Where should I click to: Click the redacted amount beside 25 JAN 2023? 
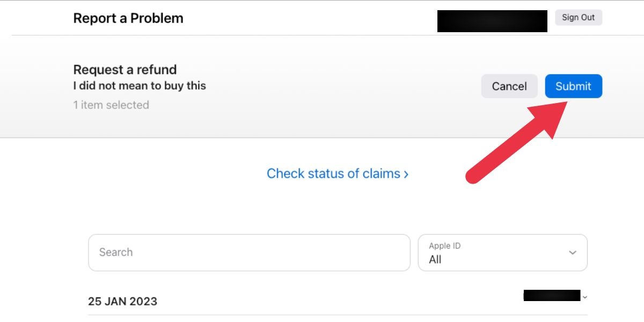tap(552, 295)
